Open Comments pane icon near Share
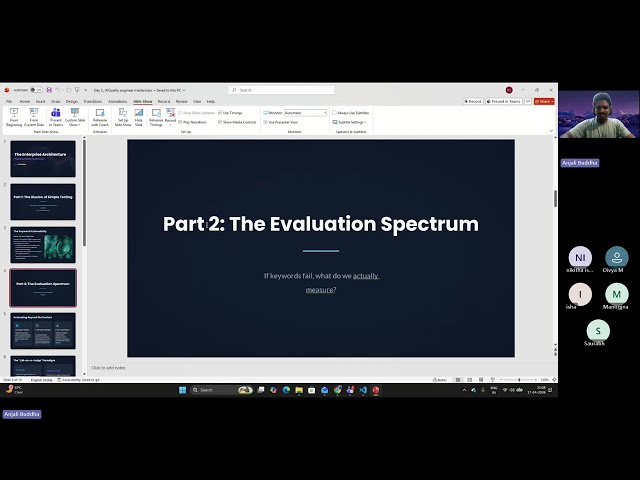Image resolution: width=640 pixels, height=480 pixels. pyautogui.click(x=528, y=101)
